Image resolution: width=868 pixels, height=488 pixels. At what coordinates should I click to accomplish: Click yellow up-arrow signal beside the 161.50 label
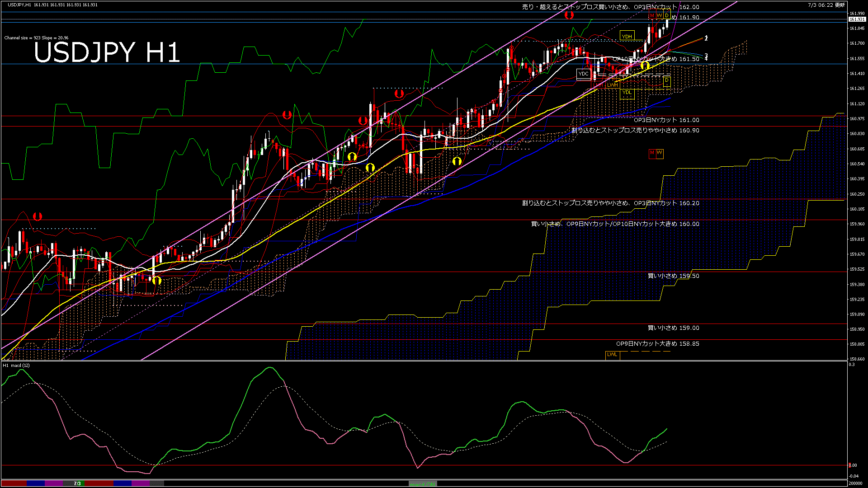pyautogui.click(x=645, y=66)
